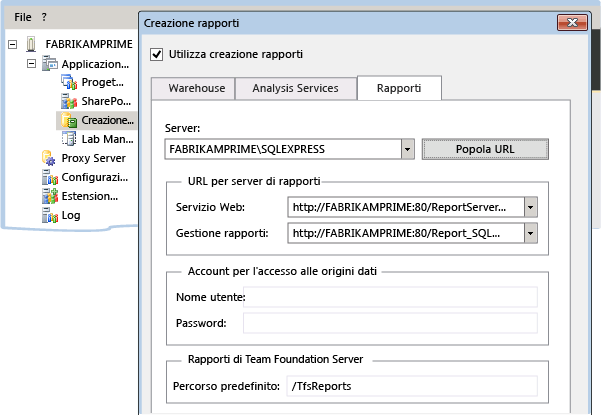Select the Proget... tree item
Screen dimensions: 601x415
102,82
